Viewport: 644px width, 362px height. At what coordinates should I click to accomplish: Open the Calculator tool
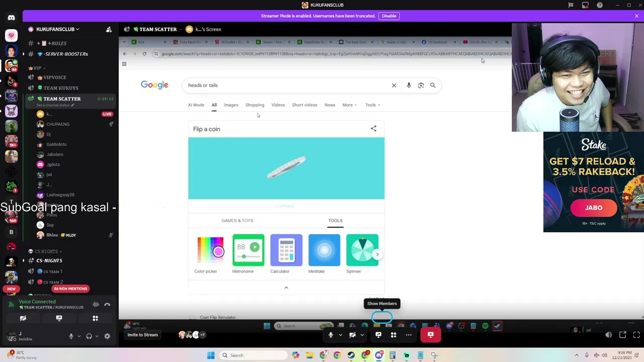coord(286,254)
